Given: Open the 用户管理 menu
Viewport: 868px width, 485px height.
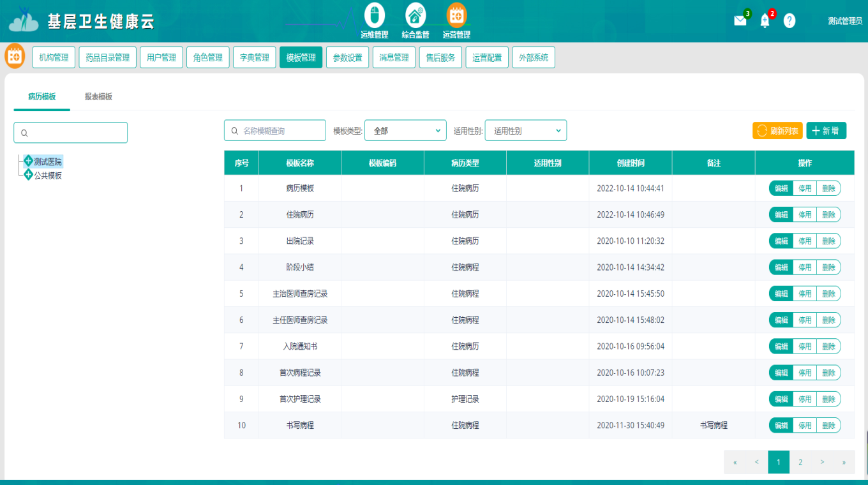Looking at the screenshot, I should click(161, 57).
